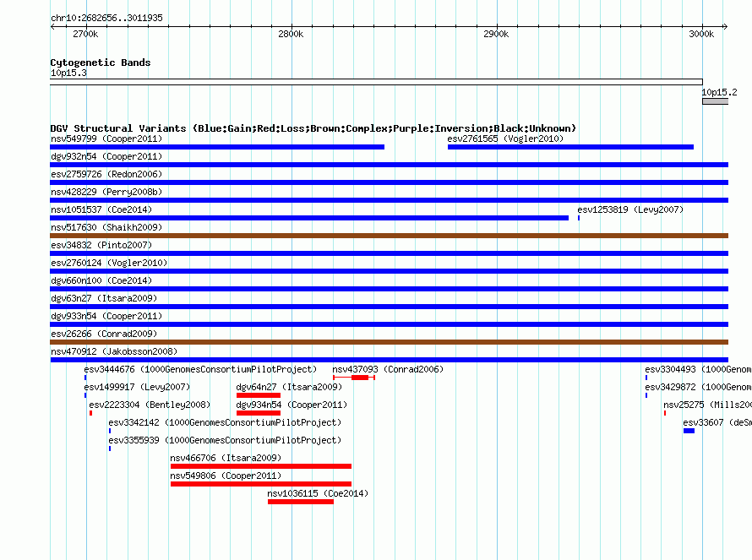Click dgv660n100 (Coe2014) label
This screenshot has height=560, width=752.
tap(101, 280)
